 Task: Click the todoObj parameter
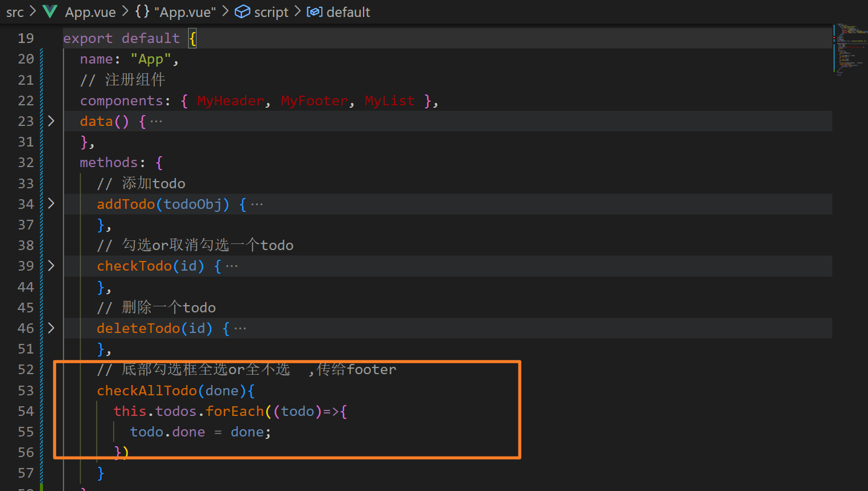pos(193,204)
